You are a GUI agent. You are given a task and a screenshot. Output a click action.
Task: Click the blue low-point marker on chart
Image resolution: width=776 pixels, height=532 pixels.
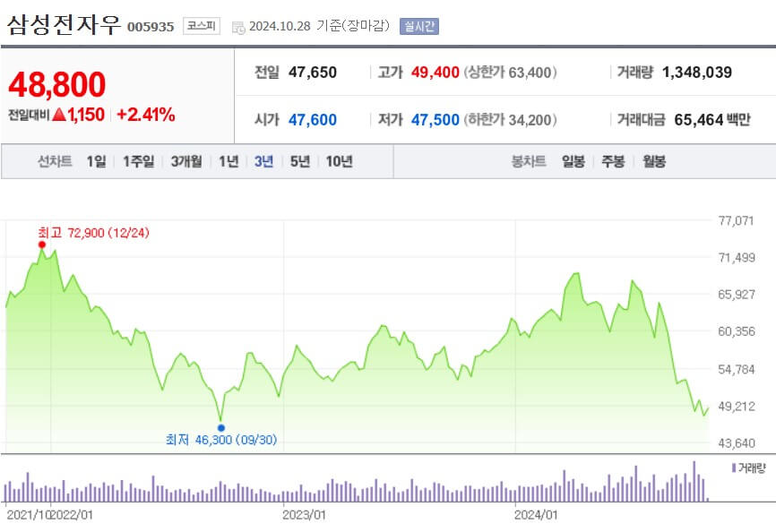tap(221, 428)
